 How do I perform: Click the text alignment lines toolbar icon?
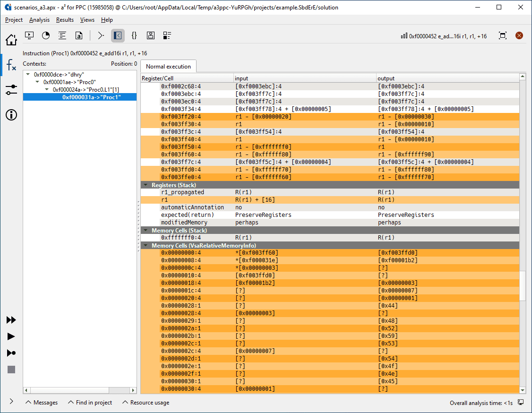click(x=62, y=35)
